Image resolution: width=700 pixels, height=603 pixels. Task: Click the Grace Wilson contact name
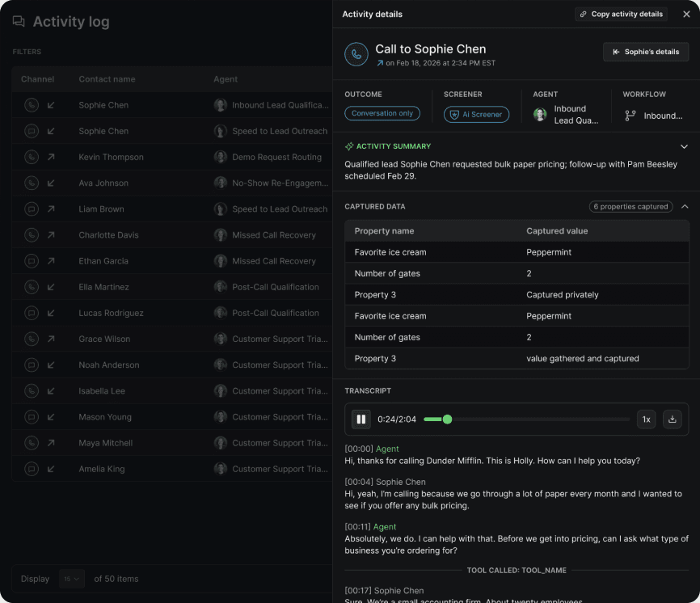tap(104, 339)
